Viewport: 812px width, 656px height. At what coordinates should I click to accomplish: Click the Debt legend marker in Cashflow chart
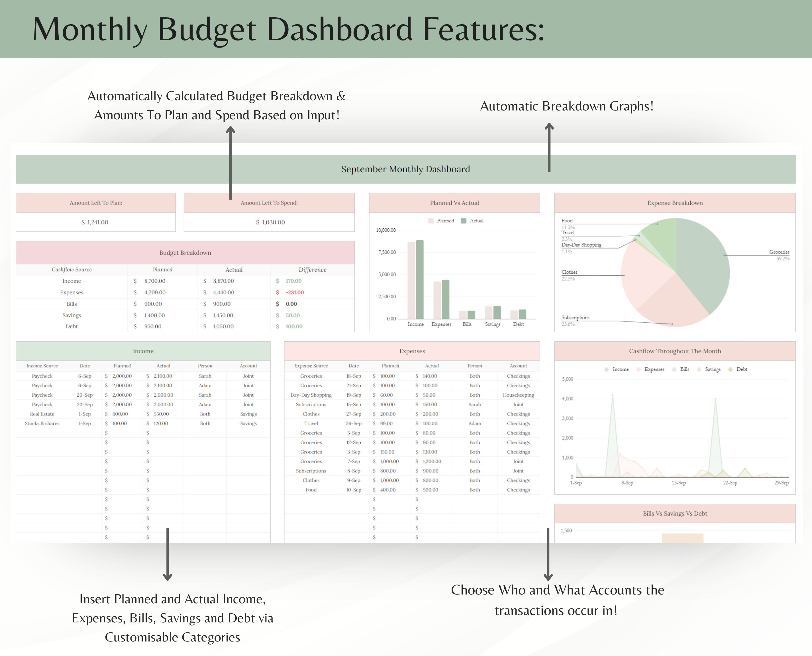pos(730,369)
